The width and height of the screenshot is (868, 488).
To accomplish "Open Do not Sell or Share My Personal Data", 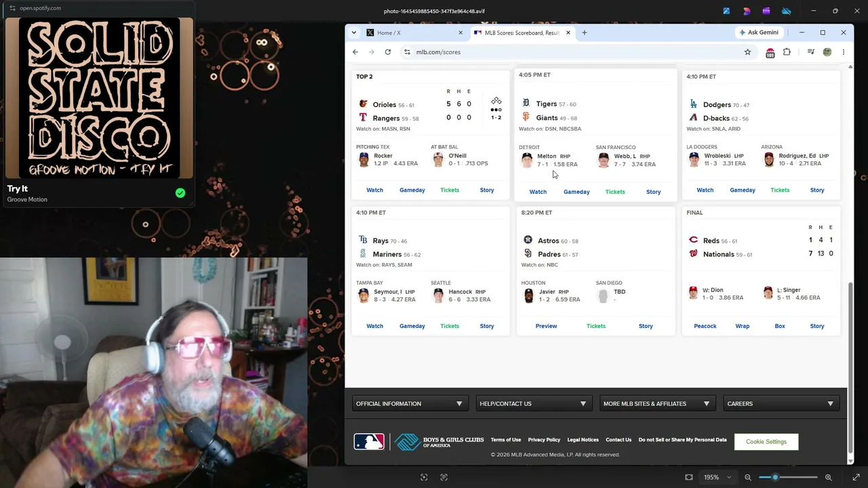I will point(682,440).
